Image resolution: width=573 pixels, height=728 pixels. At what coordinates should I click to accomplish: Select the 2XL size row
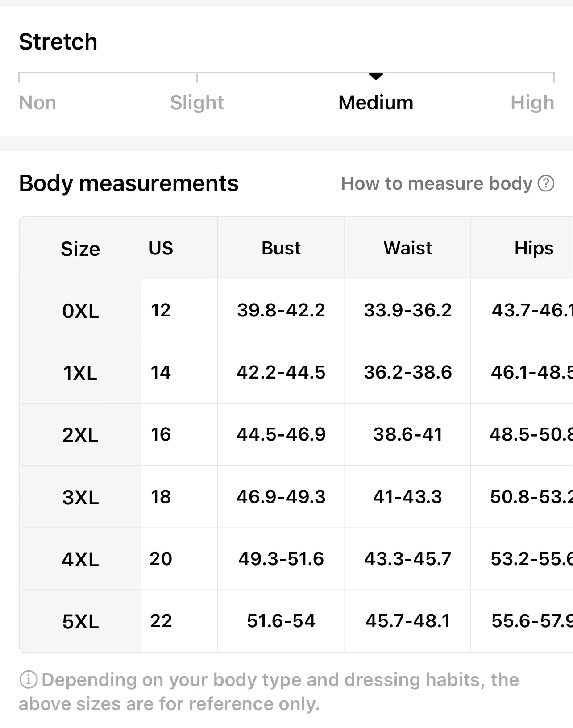80,435
